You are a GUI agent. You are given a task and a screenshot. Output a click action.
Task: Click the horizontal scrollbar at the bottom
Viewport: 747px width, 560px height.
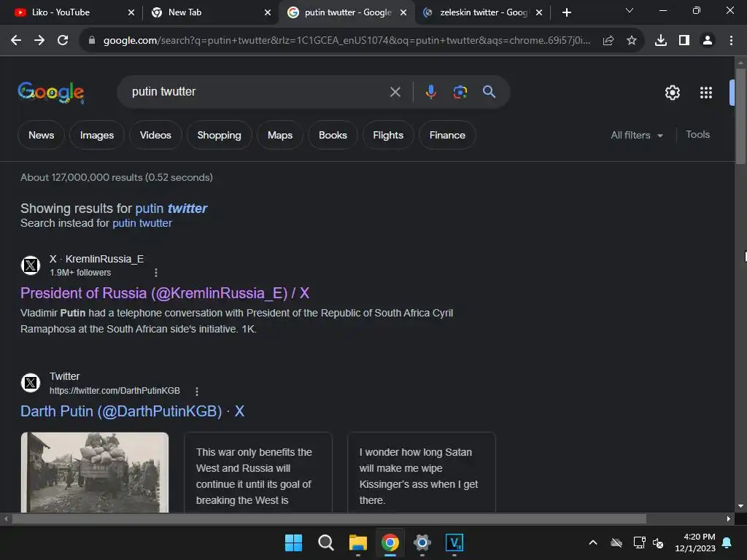[329, 519]
